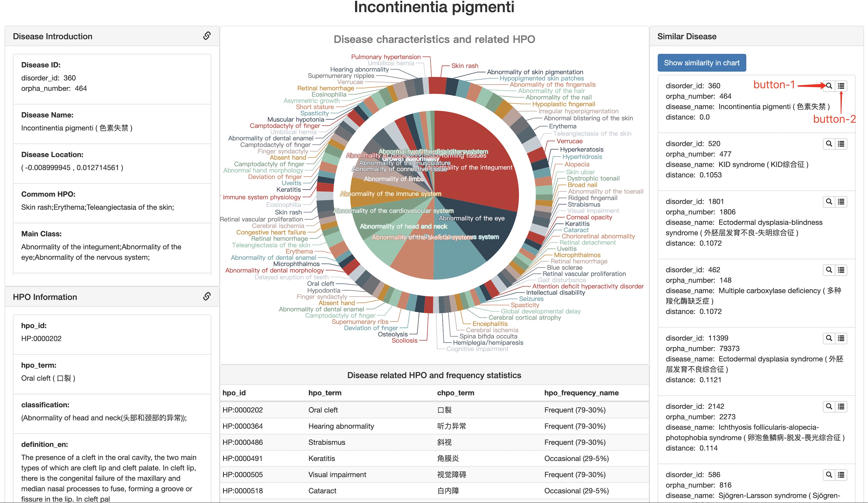Click Attention deficit hyperactivity disorder label
This screenshot has width=868, height=503.
pyautogui.click(x=588, y=286)
